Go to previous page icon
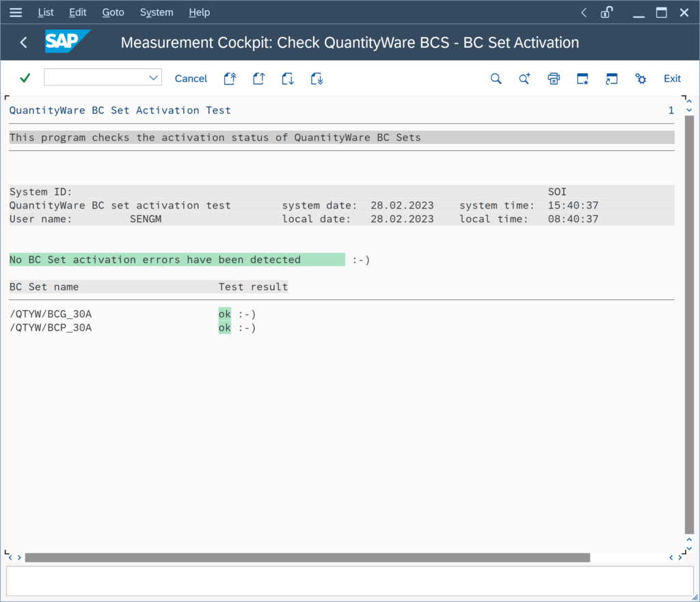Viewport: 700px width, 602px height. coord(259,79)
